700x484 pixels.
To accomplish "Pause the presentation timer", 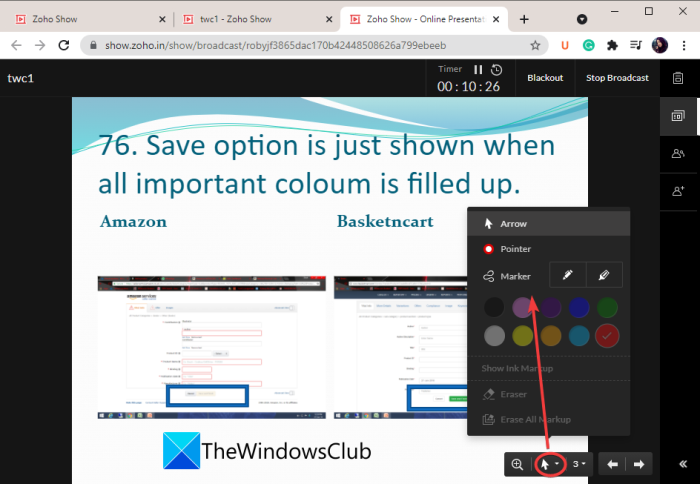I will click(x=478, y=70).
